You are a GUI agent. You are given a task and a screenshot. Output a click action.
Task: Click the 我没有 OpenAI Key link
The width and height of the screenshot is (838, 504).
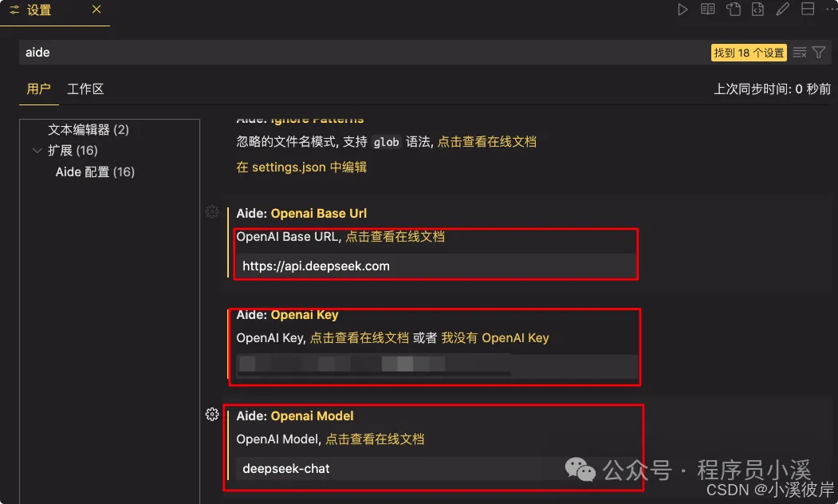(x=495, y=338)
